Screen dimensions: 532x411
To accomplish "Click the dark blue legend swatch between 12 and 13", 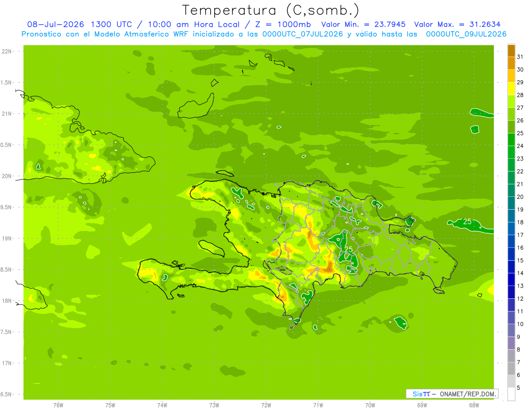I will coord(511,293).
